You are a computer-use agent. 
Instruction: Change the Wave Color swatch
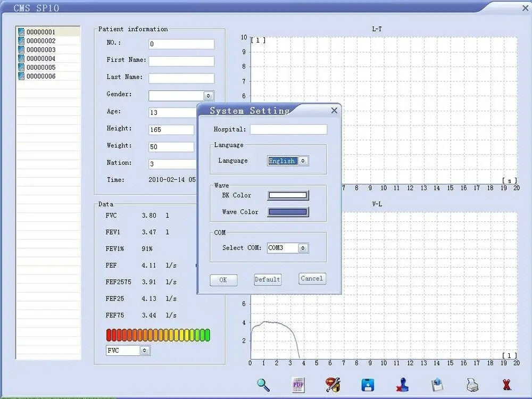click(288, 212)
